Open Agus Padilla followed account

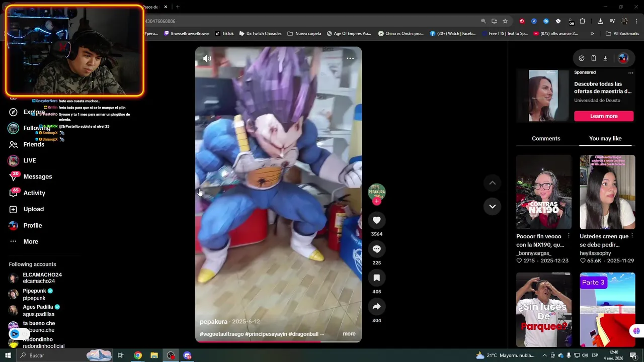click(x=34, y=310)
